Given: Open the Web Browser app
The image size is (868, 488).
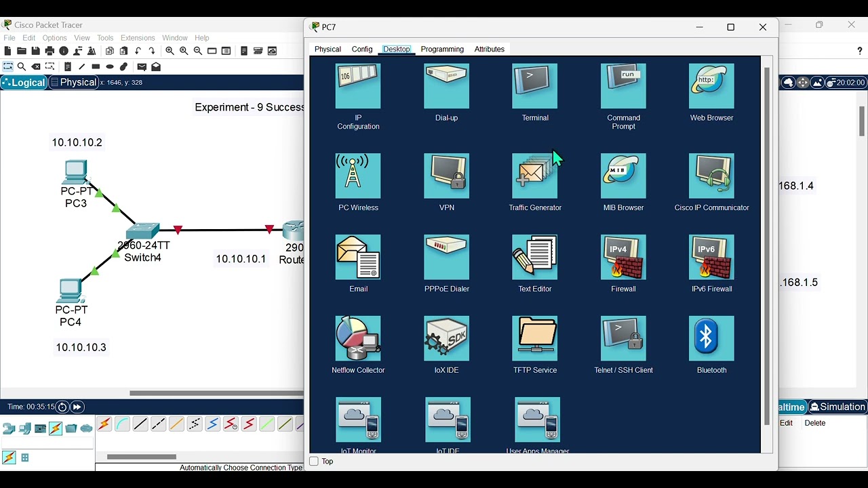Looking at the screenshot, I should 711,86.
